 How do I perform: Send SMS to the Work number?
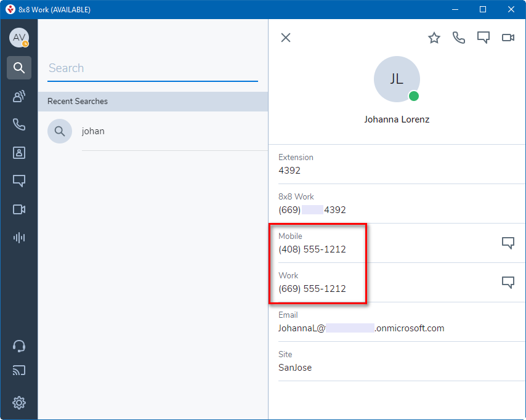508,283
